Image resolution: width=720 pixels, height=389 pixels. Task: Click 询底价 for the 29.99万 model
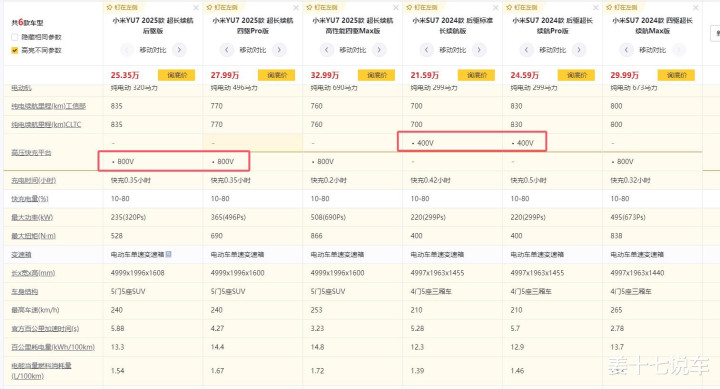tap(676, 75)
